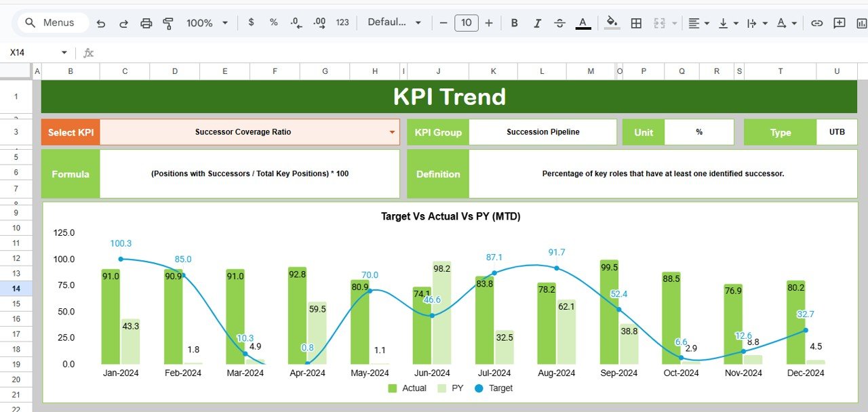Toggle strikethrough formatting

(559, 22)
